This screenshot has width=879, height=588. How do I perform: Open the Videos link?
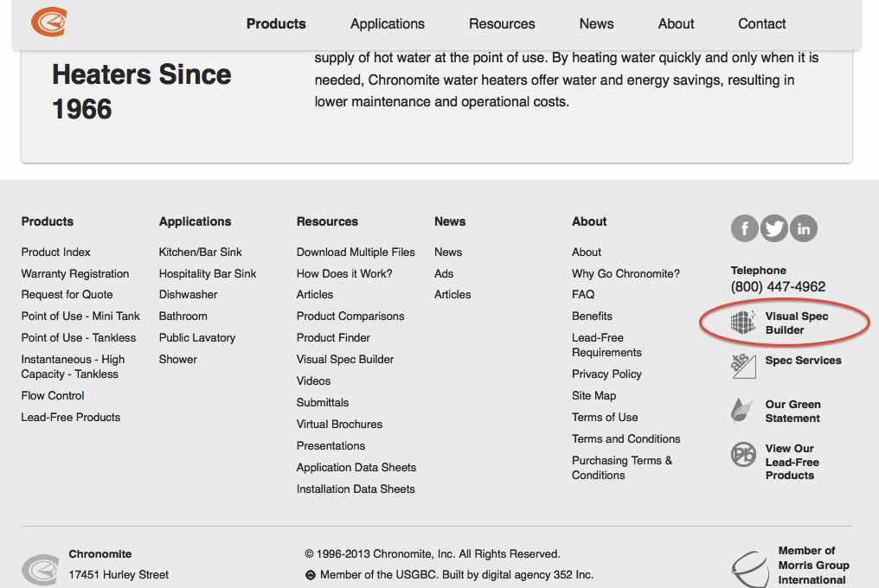[x=313, y=380]
